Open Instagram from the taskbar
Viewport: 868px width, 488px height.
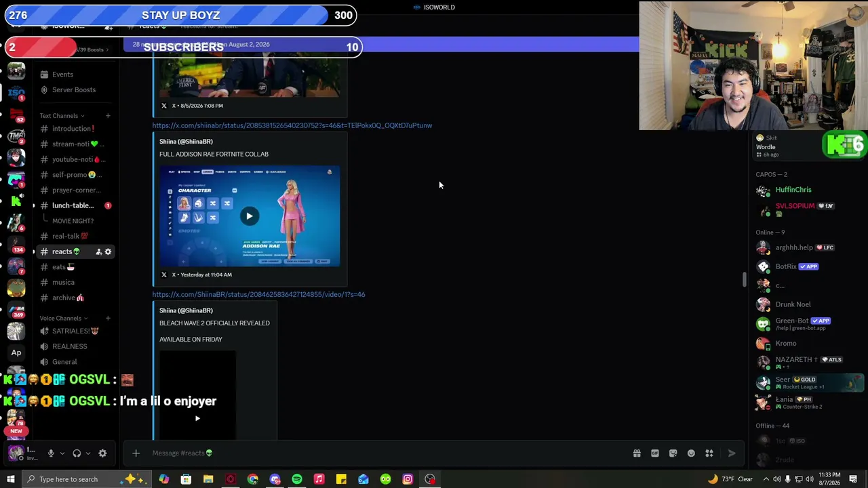click(408, 479)
